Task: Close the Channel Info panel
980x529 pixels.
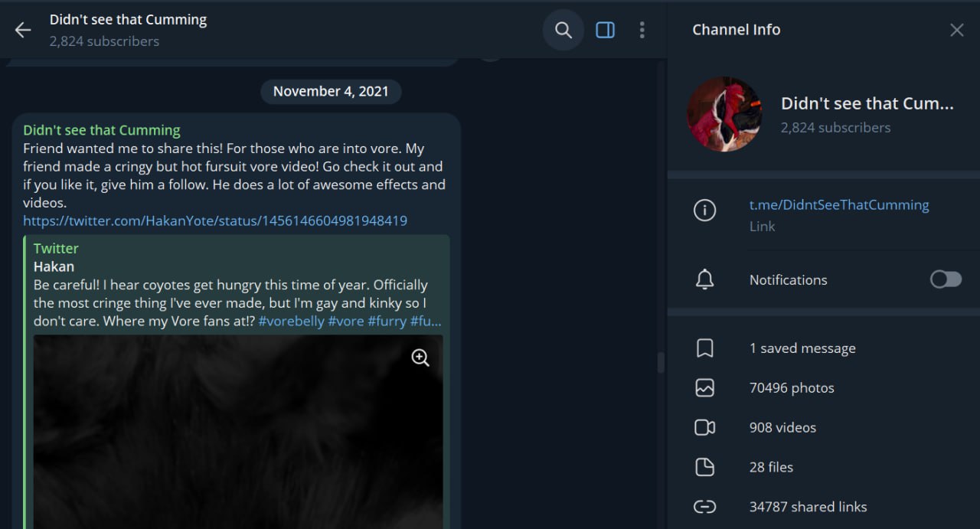Action: click(956, 30)
